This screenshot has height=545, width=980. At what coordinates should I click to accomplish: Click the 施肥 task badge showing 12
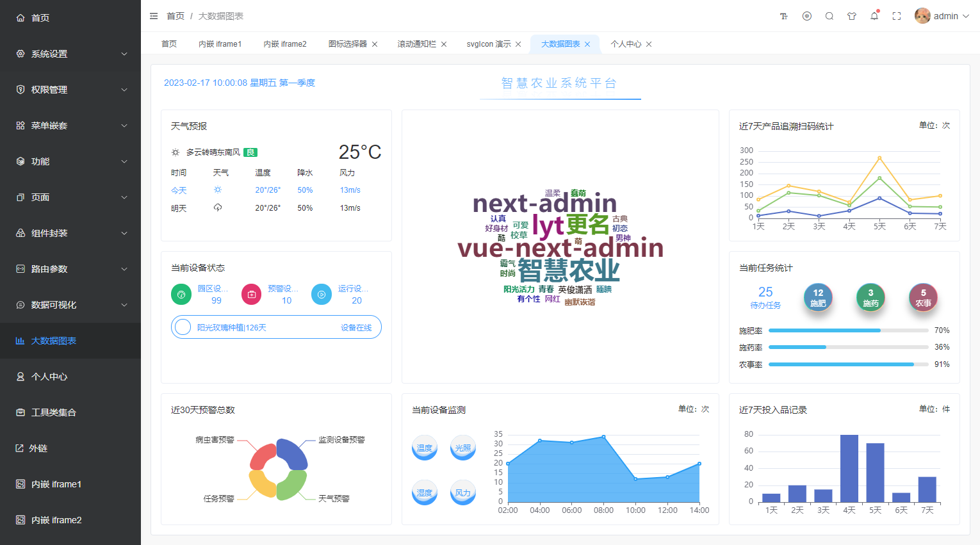point(818,297)
